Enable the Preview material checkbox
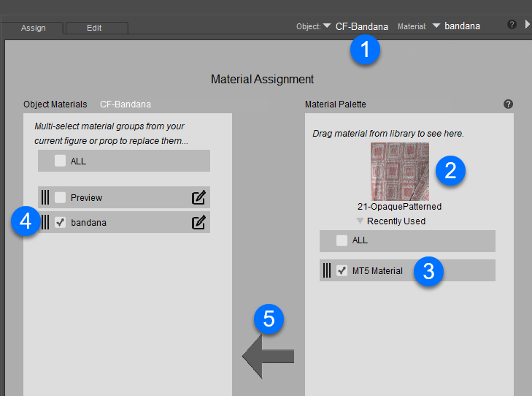532x396 pixels. [60, 197]
